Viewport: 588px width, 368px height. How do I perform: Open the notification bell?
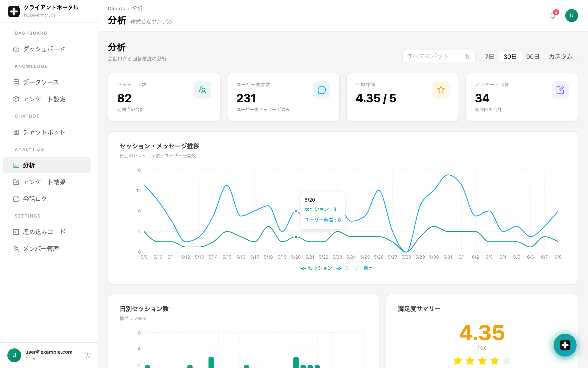click(553, 16)
